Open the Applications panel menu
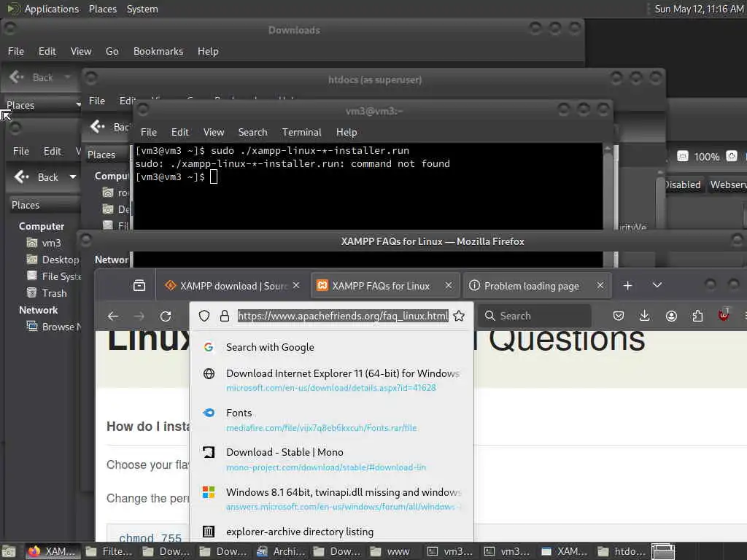The width and height of the screenshot is (747, 560). click(43, 9)
